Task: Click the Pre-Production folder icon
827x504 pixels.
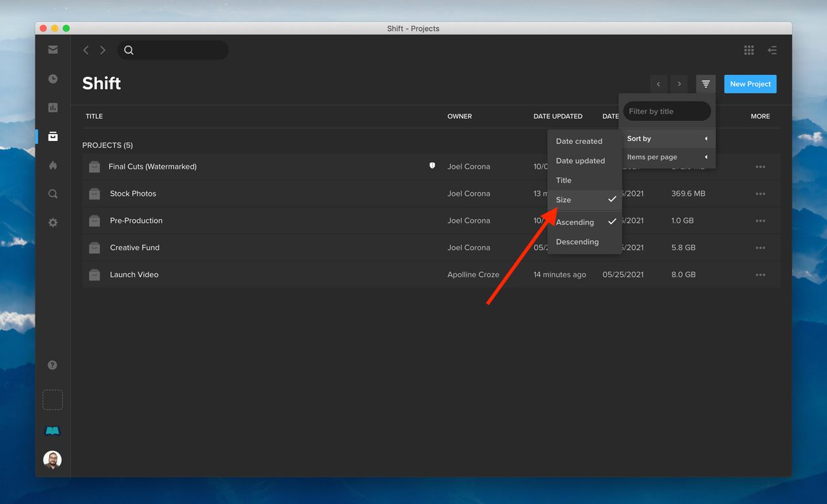Action: pos(94,221)
